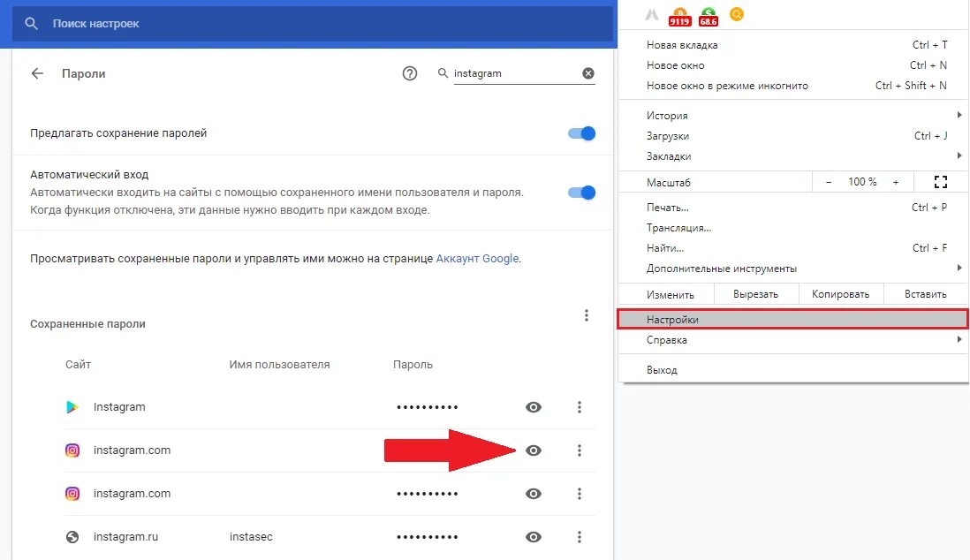Open three-dot menu for second instagram.com row
Image resolution: width=970 pixels, height=560 pixels.
point(579,494)
